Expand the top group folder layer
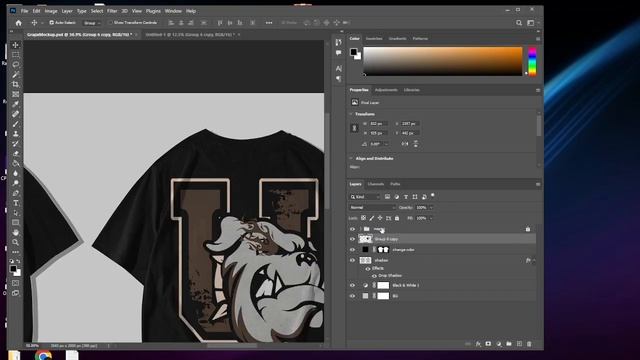Image resolution: width=640 pixels, height=360 pixels. (360, 229)
